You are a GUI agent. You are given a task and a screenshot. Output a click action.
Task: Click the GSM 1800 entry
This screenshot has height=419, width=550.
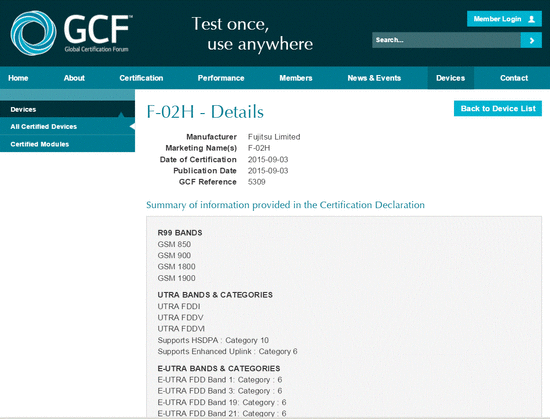[x=176, y=266]
